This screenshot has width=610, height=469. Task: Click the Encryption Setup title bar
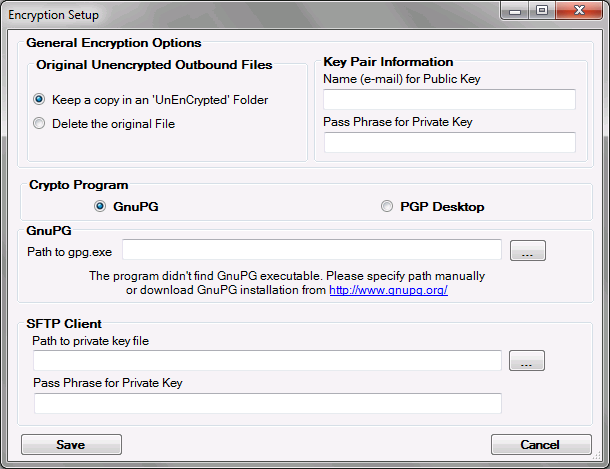[250, 12]
